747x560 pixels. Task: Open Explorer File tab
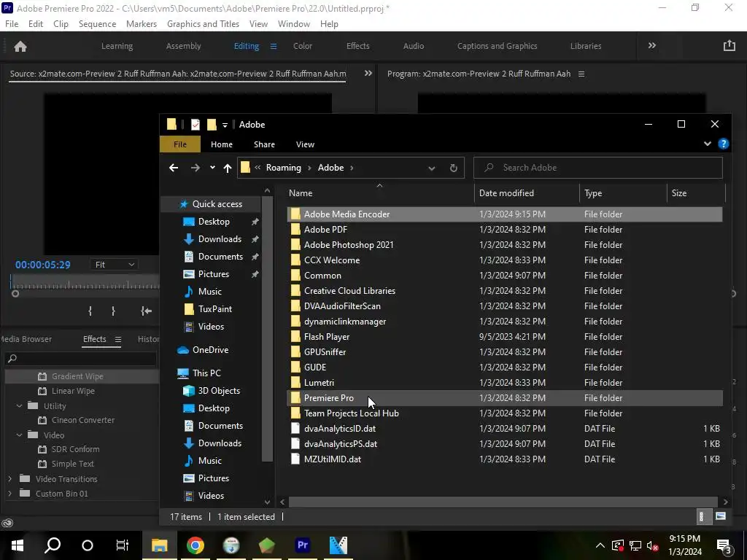(180, 144)
